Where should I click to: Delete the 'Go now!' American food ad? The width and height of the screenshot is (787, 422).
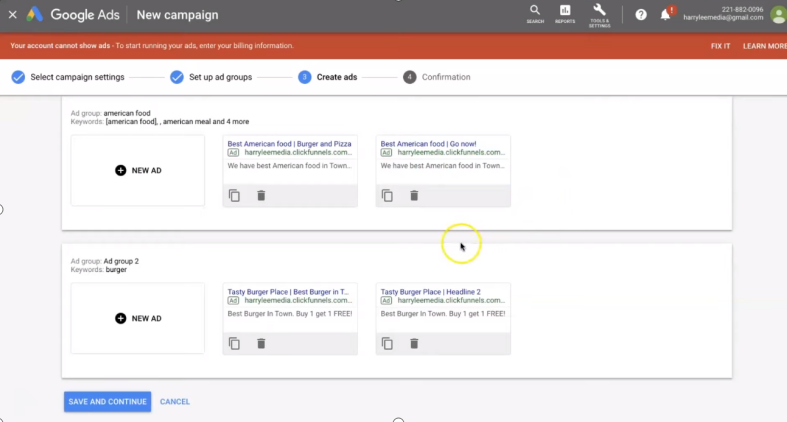414,196
